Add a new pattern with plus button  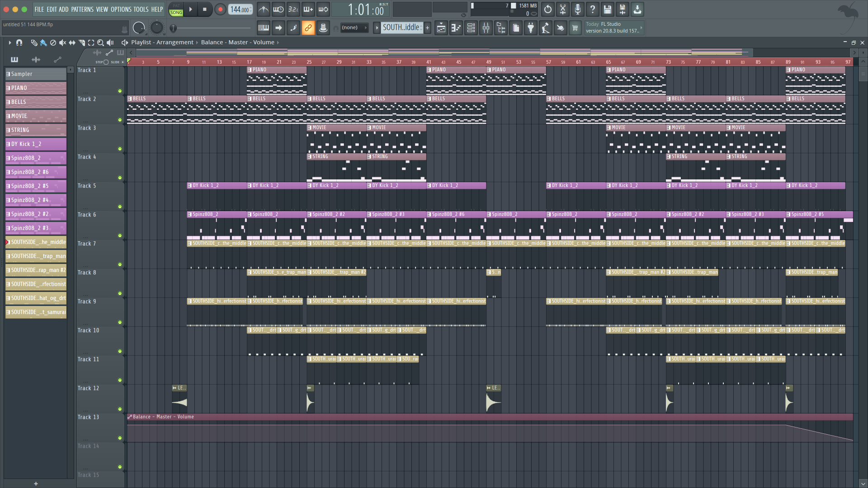427,28
